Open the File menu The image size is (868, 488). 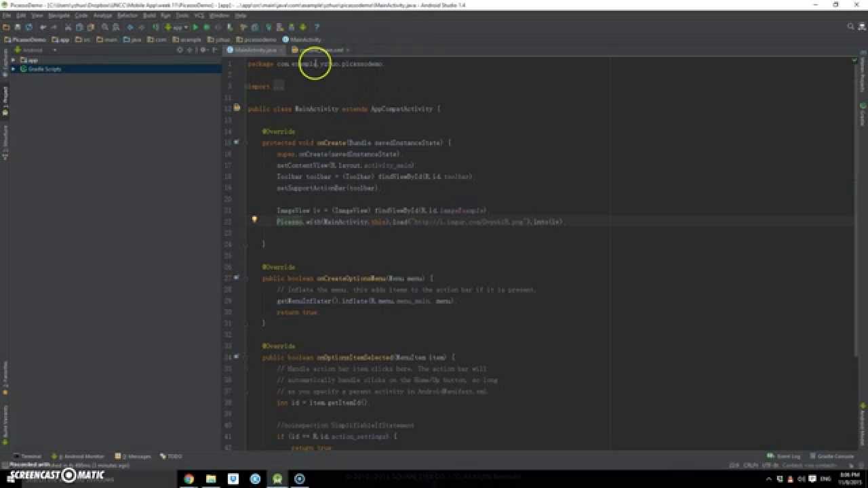coord(6,15)
